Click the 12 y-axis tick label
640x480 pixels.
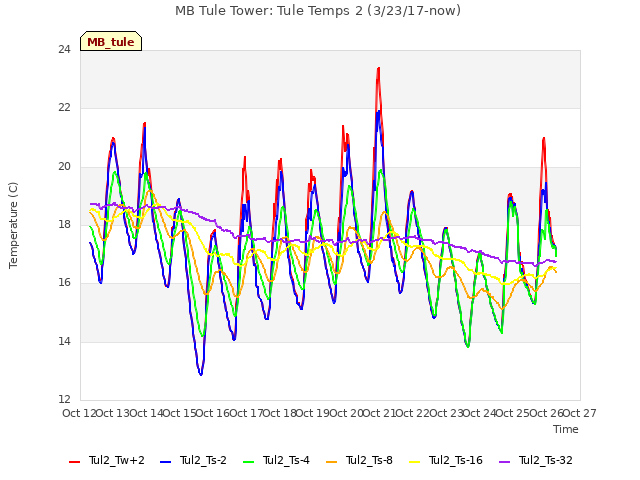(64, 399)
